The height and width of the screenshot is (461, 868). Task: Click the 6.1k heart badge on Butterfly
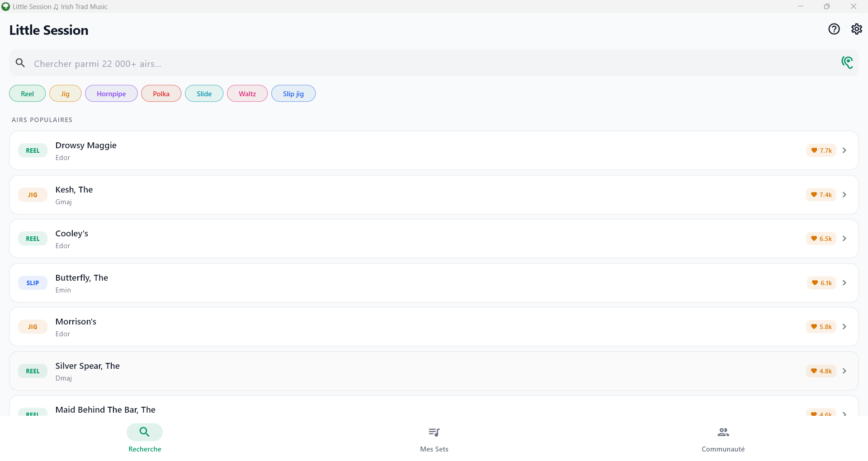pyautogui.click(x=821, y=283)
